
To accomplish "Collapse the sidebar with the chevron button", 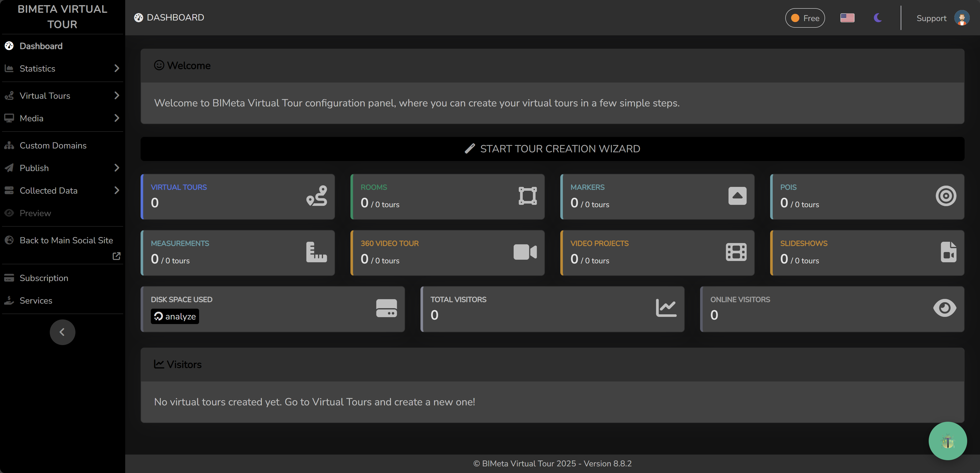I will [x=62, y=332].
